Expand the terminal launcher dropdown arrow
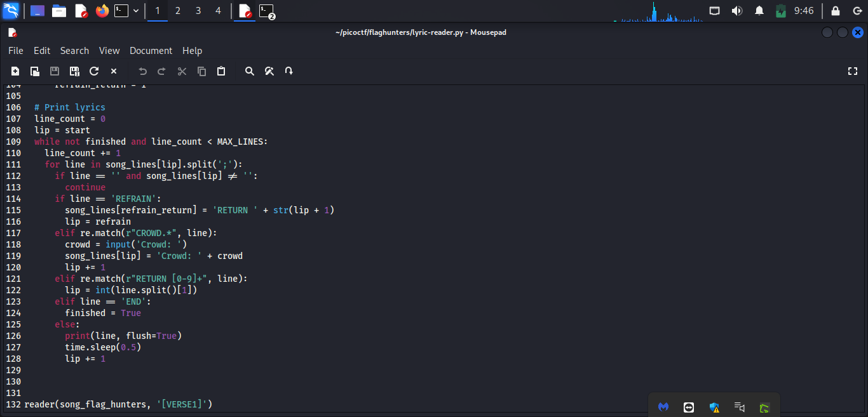Image resolution: width=868 pixels, height=417 pixels. click(x=136, y=11)
